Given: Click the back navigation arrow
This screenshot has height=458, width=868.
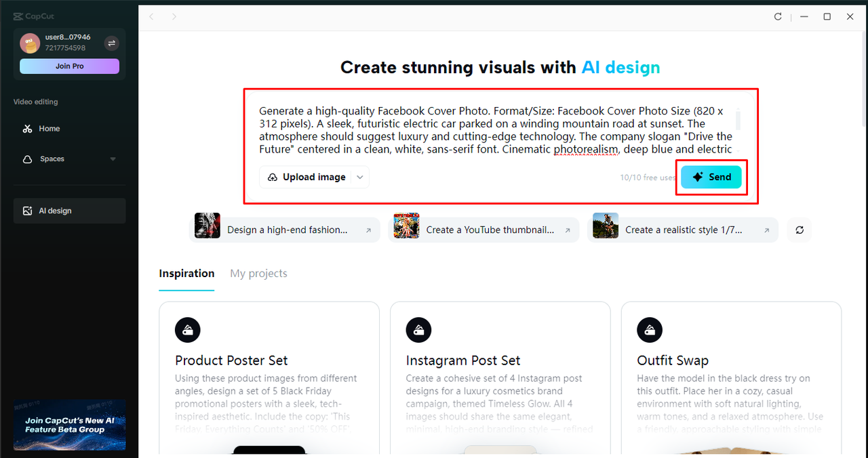Looking at the screenshot, I should [151, 17].
